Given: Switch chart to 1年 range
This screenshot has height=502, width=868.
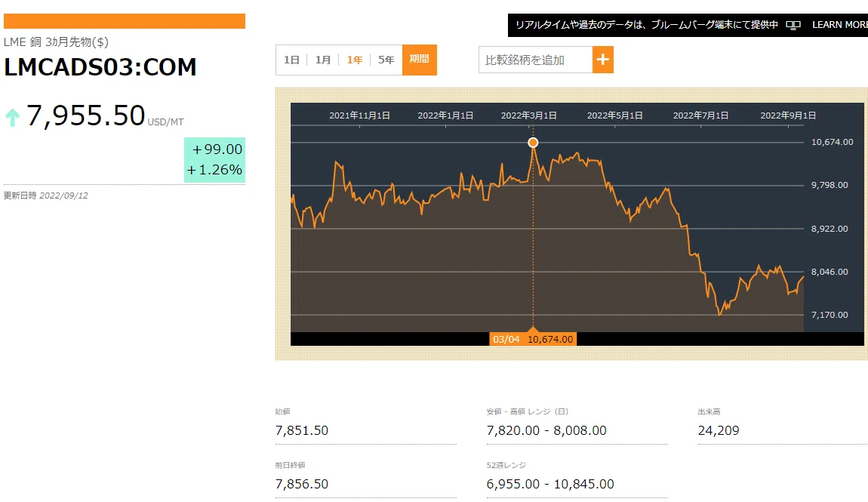Looking at the screenshot, I should click(x=354, y=60).
